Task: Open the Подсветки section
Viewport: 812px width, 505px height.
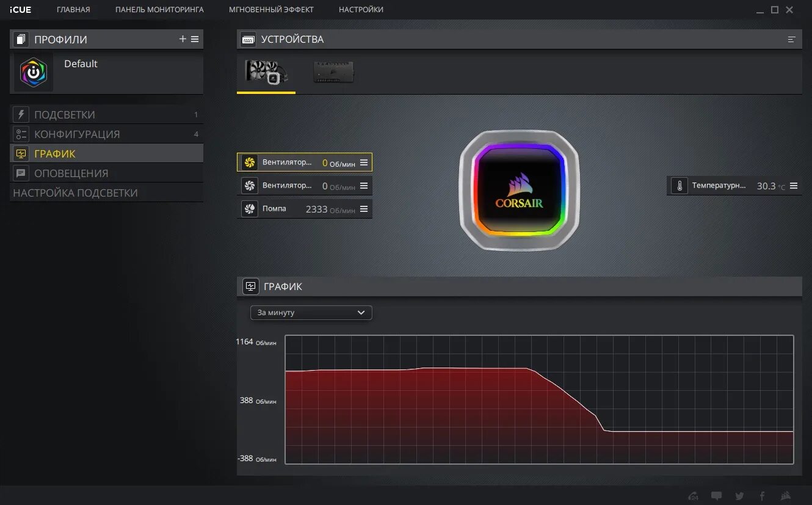Action: tap(106, 114)
